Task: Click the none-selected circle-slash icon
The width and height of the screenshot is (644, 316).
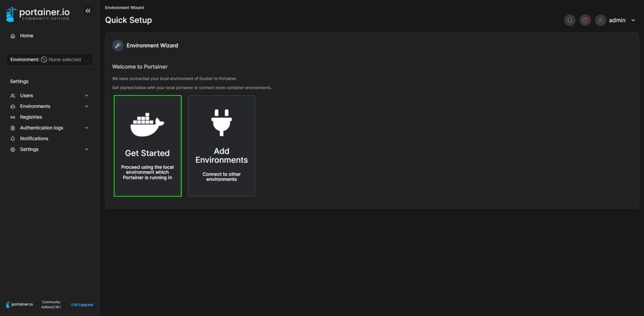Action: coord(44,60)
